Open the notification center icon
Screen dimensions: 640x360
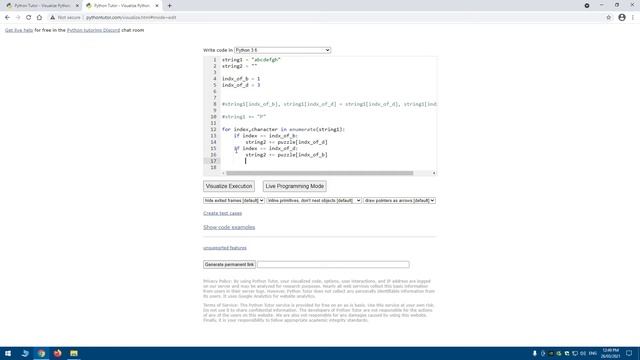(x=629, y=353)
